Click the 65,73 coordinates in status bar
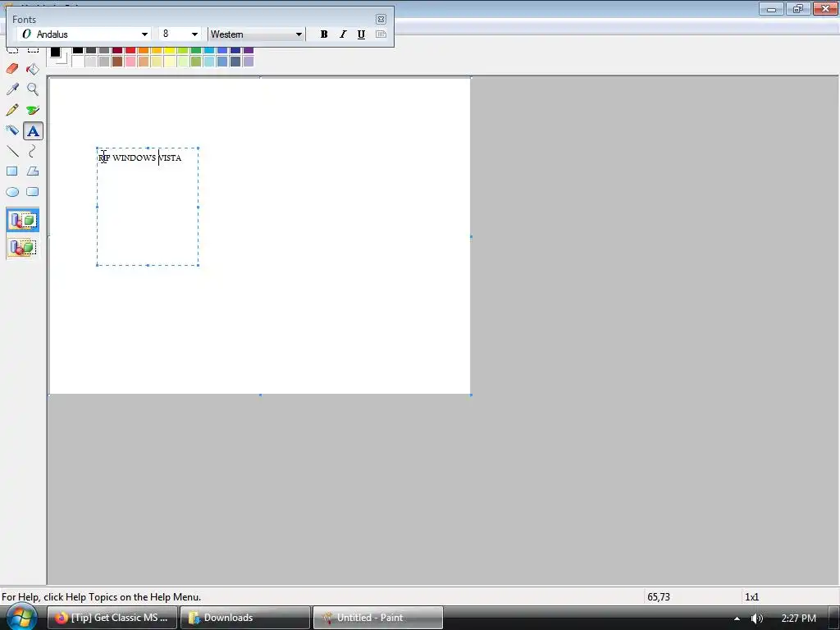Screen dimensions: 840x630 coord(659,597)
